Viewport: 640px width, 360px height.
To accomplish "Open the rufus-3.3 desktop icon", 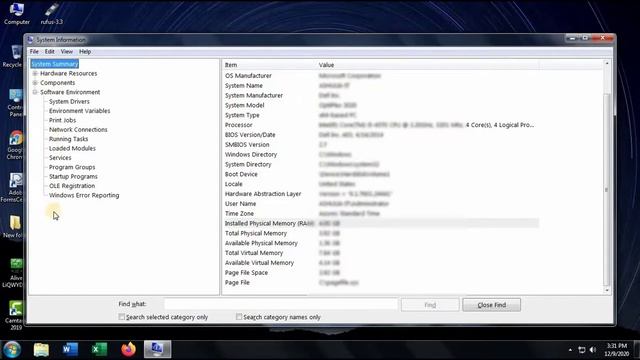I will [52, 13].
